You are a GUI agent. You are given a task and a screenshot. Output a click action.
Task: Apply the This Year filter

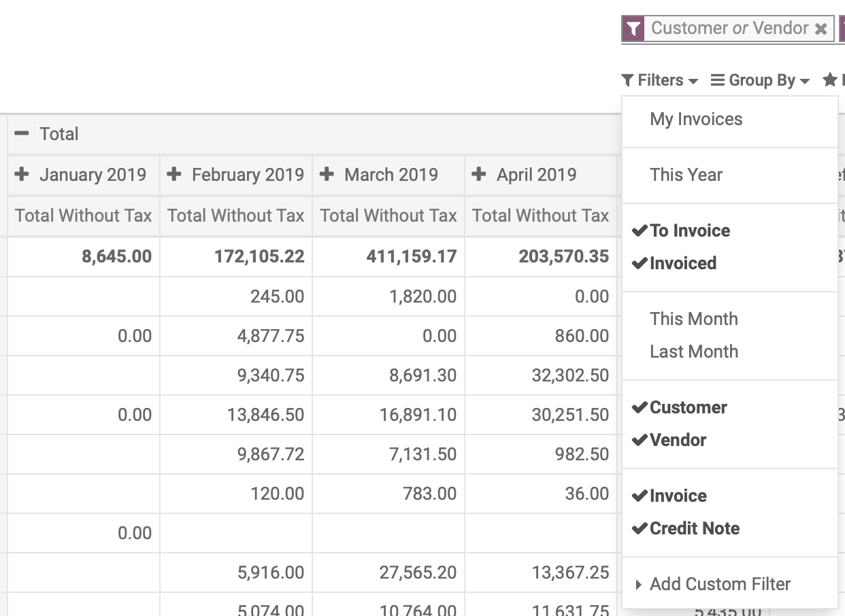(x=729, y=175)
